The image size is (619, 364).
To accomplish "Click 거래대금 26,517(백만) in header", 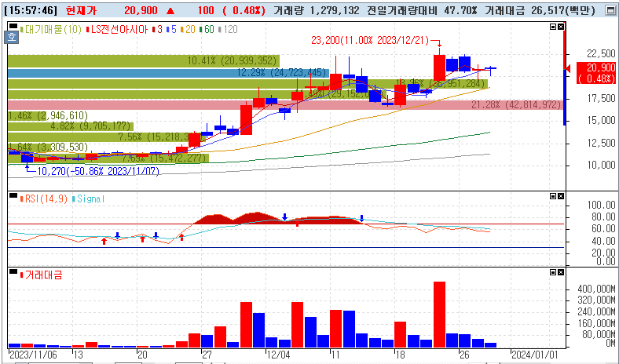I will point(540,11).
